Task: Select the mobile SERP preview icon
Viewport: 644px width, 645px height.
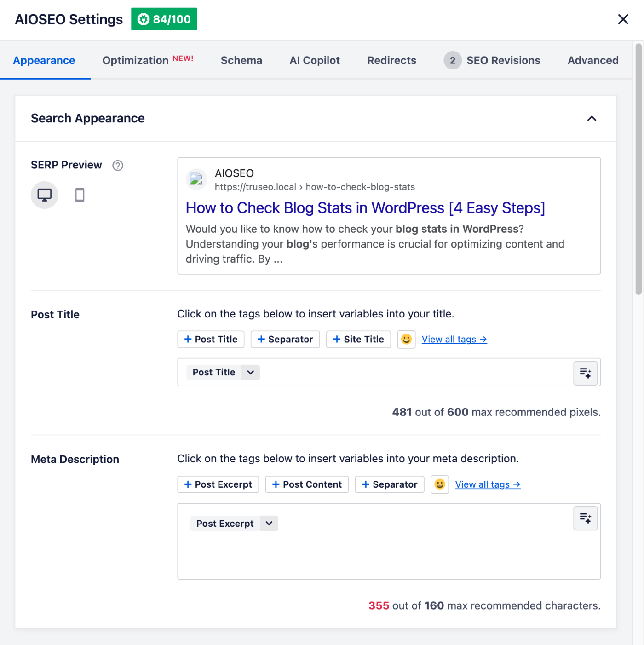Action: click(x=80, y=195)
